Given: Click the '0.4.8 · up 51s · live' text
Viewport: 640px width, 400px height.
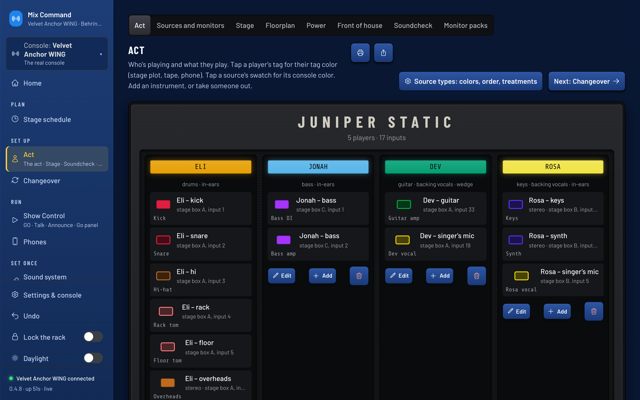Looking at the screenshot, I should [x=31, y=389].
